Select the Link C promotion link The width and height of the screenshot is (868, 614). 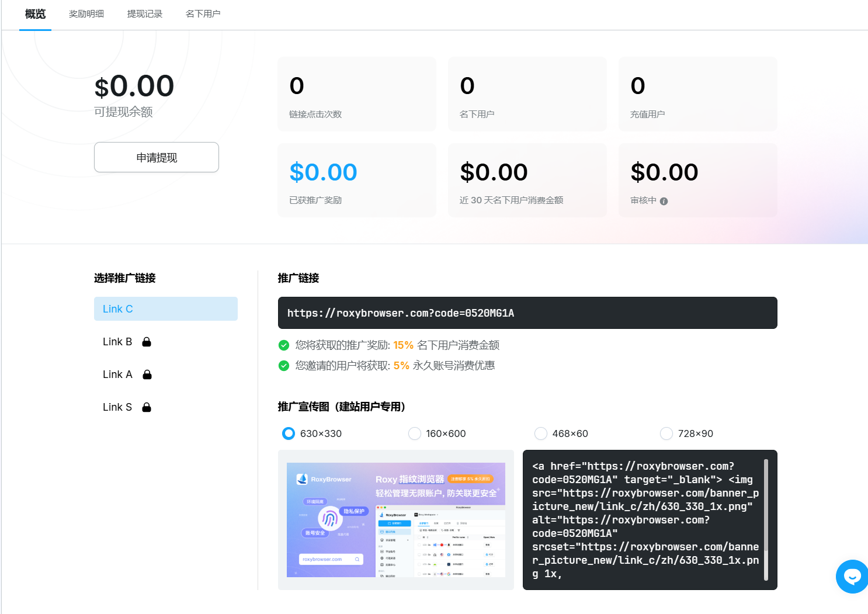(166, 308)
